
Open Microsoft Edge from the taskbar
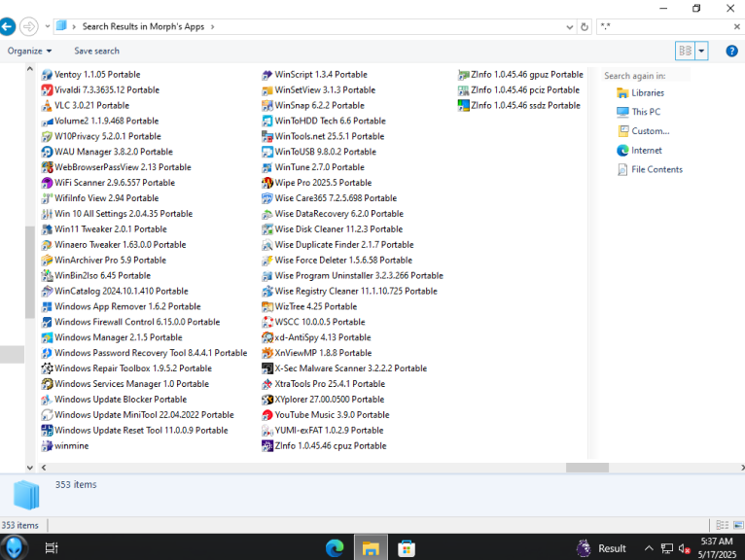tap(335, 548)
